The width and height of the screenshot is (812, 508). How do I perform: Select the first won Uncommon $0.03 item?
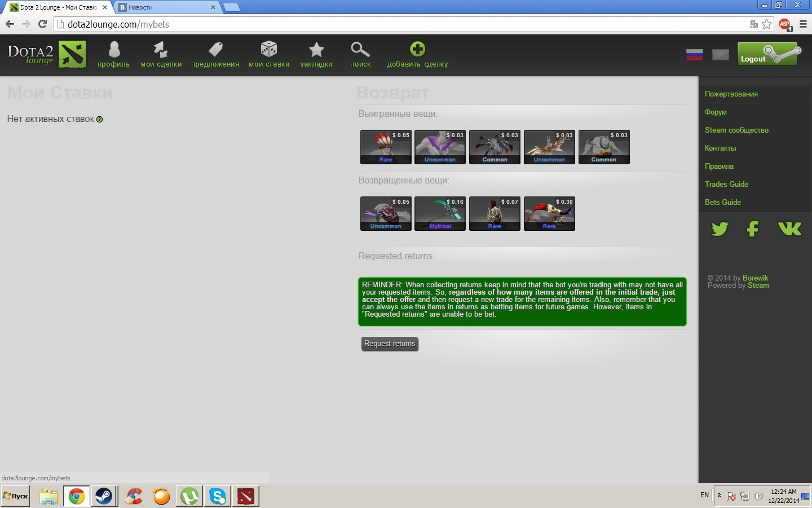pyautogui.click(x=440, y=147)
